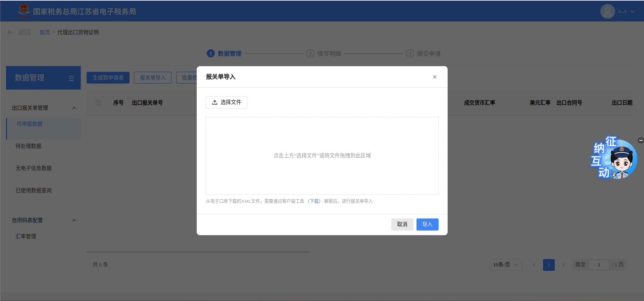Go to the next page arrow
This screenshot has width=644, height=301.
pyautogui.click(x=563, y=265)
